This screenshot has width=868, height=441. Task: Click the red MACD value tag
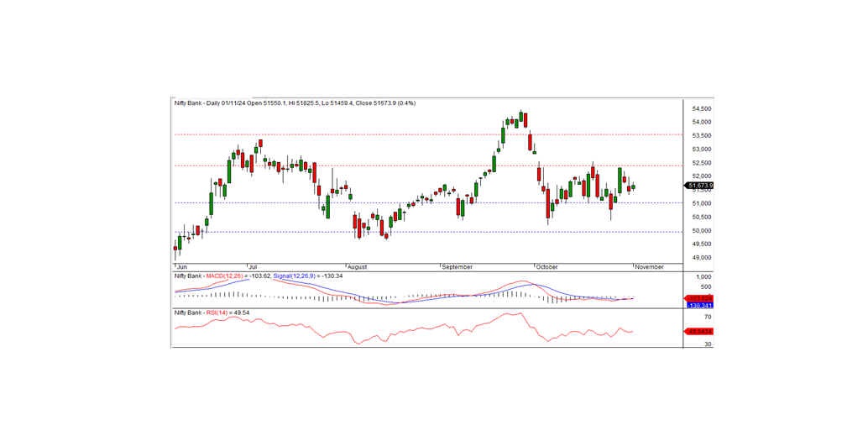(700, 298)
